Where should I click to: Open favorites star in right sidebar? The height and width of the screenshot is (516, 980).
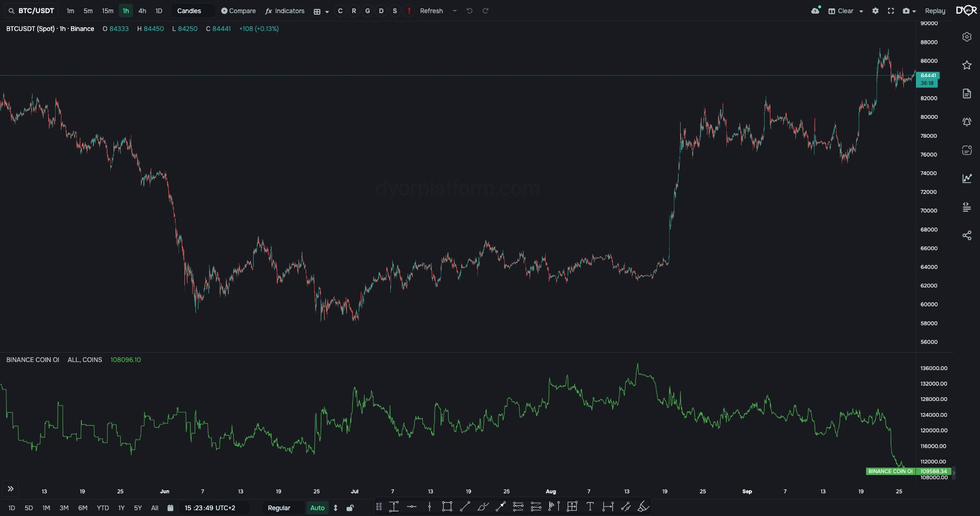(967, 65)
